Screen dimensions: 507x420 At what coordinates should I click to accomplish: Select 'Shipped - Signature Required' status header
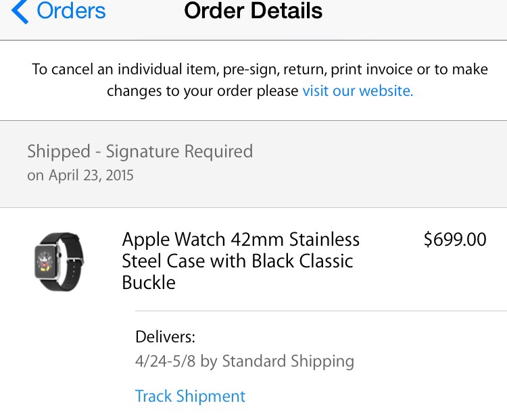[140, 151]
